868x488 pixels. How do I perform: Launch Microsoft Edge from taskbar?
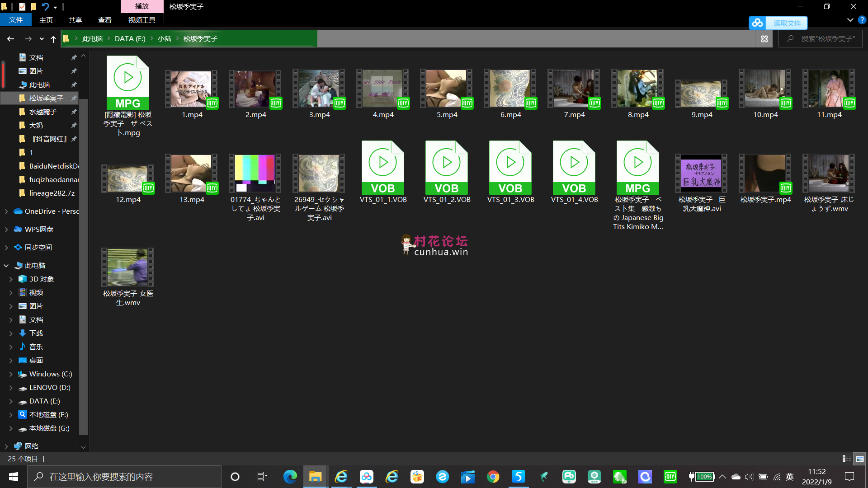[x=290, y=477]
